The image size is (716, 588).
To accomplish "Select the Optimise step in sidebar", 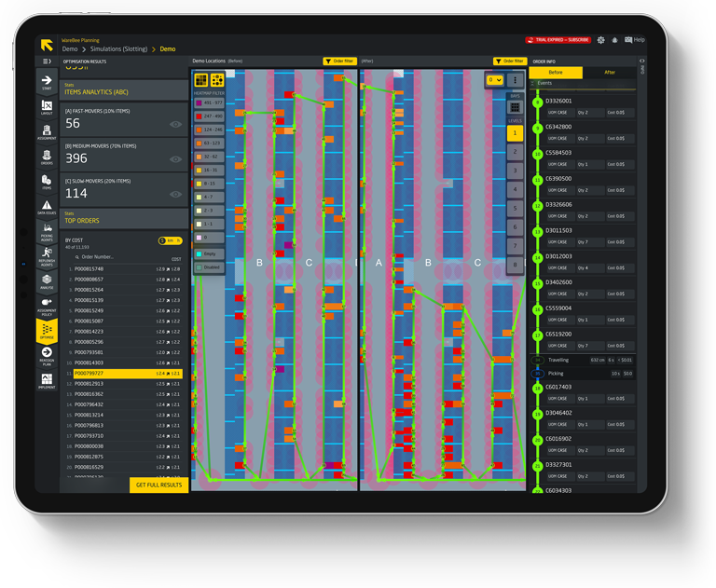I will point(47,332).
